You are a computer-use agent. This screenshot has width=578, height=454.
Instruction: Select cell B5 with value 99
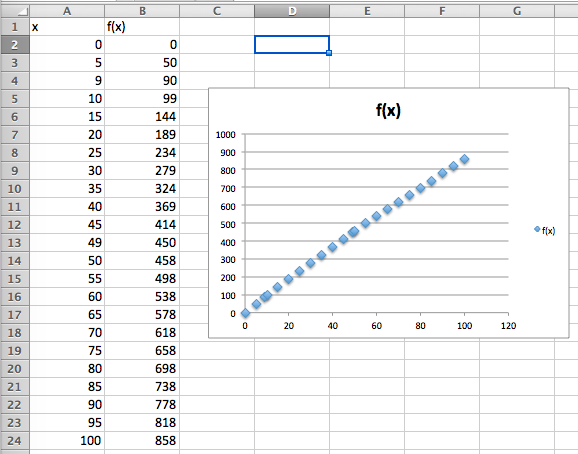tap(142, 99)
